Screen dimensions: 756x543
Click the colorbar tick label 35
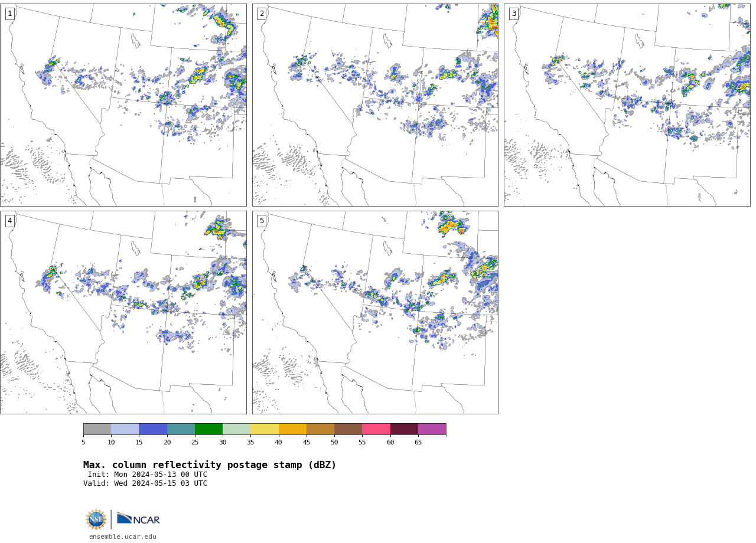[x=250, y=443]
